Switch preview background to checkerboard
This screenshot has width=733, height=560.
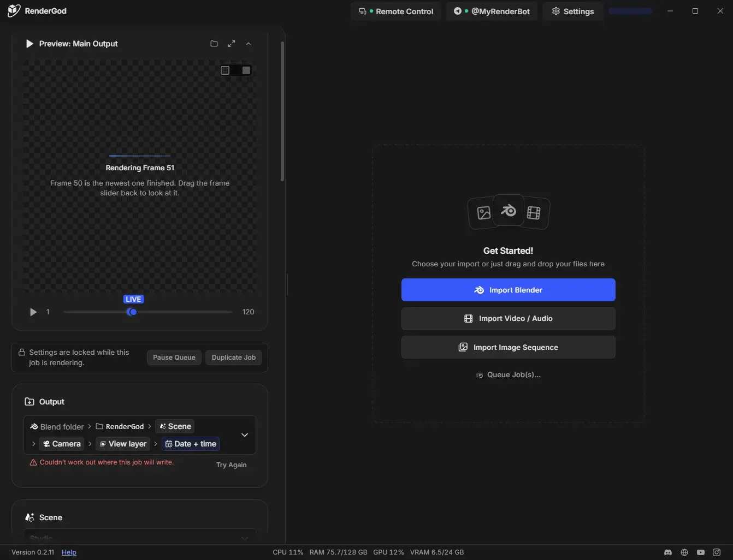tap(225, 70)
